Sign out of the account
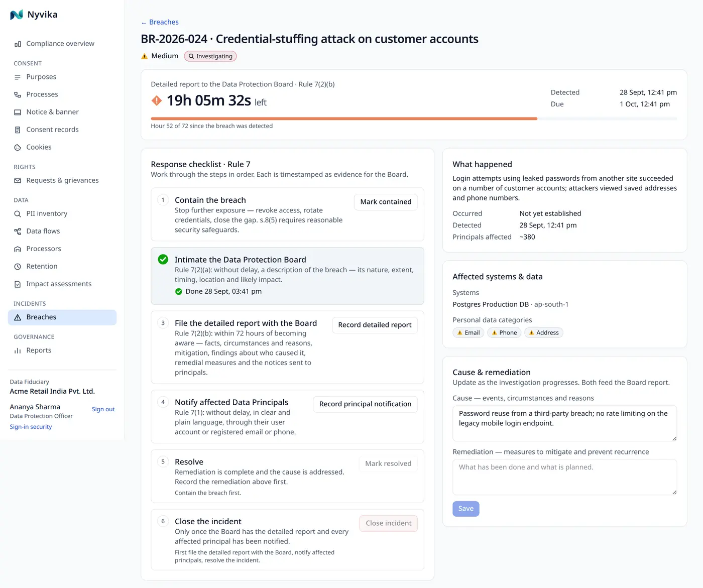 pyautogui.click(x=103, y=409)
